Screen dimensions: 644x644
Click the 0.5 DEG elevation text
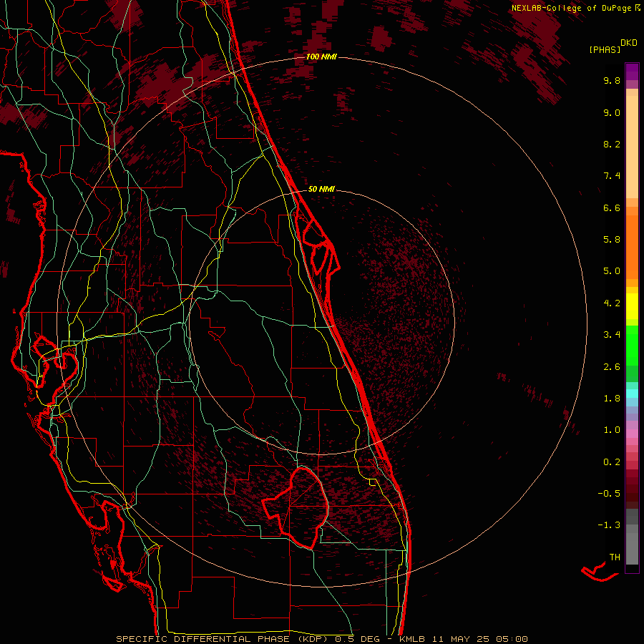pos(357,639)
